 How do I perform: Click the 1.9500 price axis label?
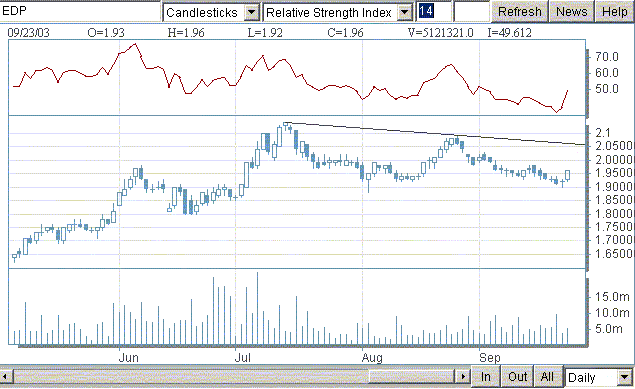(x=614, y=173)
